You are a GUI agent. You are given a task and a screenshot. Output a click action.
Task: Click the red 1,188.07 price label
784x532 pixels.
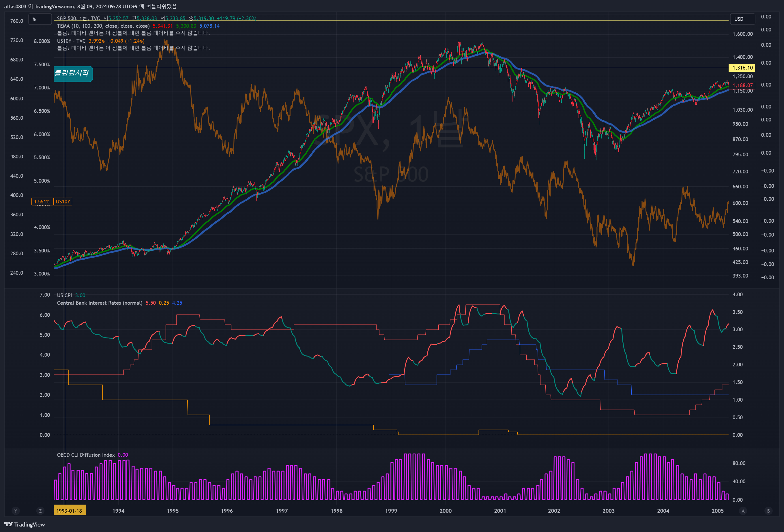tap(742, 85)
